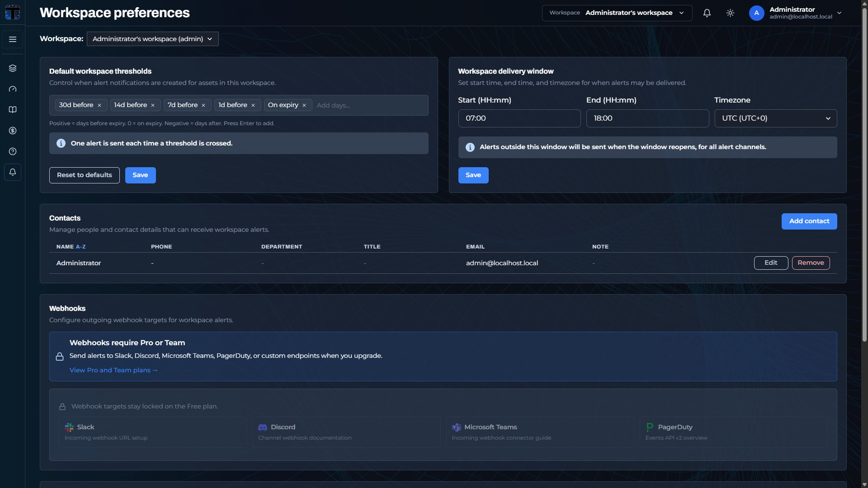The width and height of the screenshot is (868, 488).
Task: Open Discord channel webhook documentation card
Action: pyautogui.click(x=346, y=432)
